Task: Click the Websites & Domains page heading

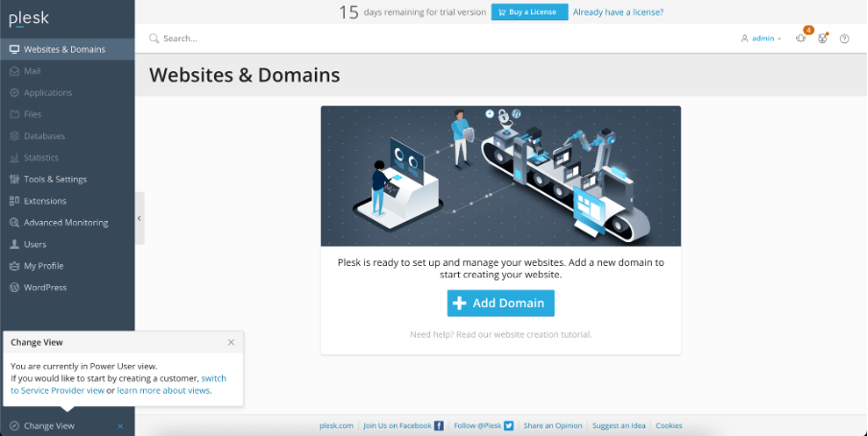Action: (244, 75)
